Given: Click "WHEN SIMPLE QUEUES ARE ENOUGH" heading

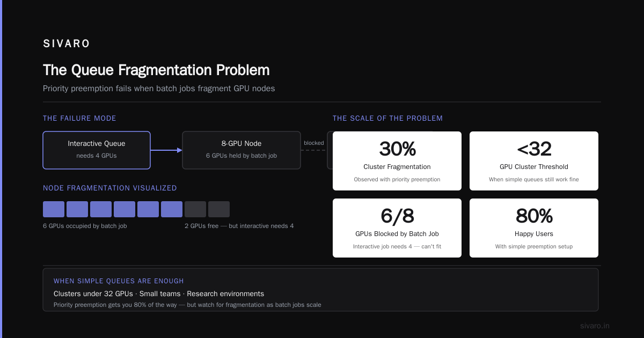Looking at the screenshot, I should tap(119, 281).
